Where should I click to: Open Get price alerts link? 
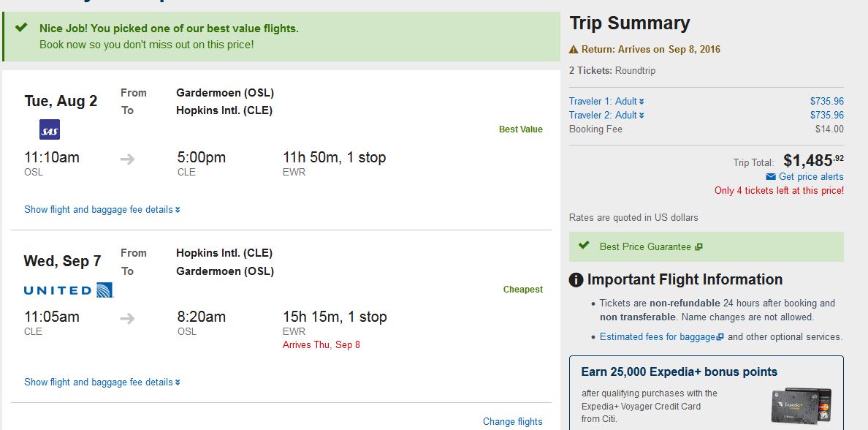(811, 177)
